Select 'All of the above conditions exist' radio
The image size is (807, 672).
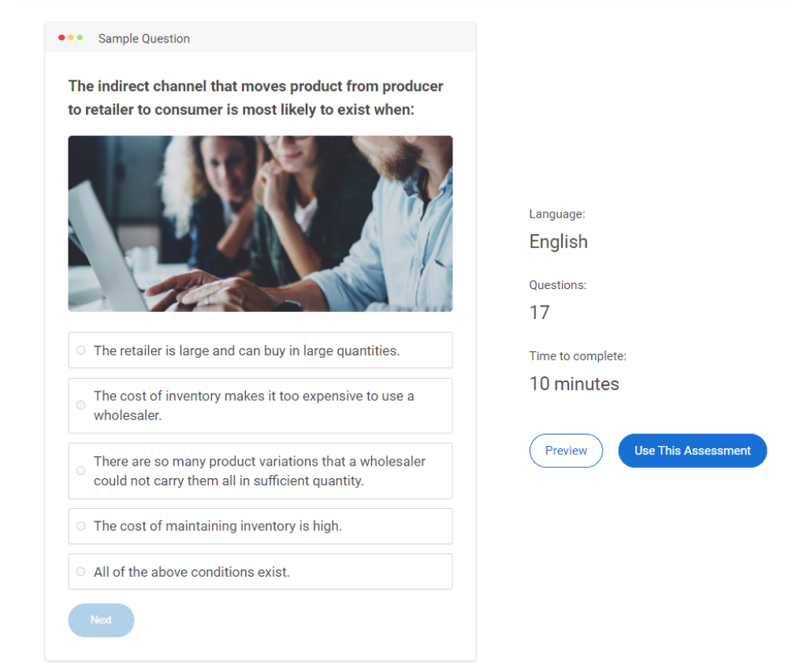(81, 571)
